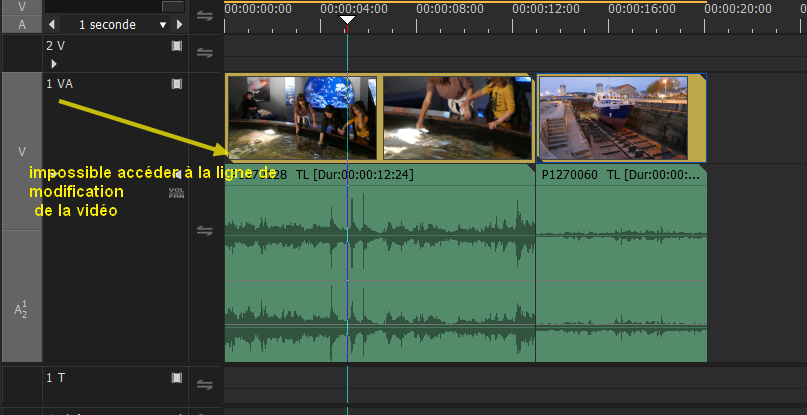Toggle video mute on track 2 V
Image resolution: width=807 pixels, height=415 pixels.
pos(177,46)
